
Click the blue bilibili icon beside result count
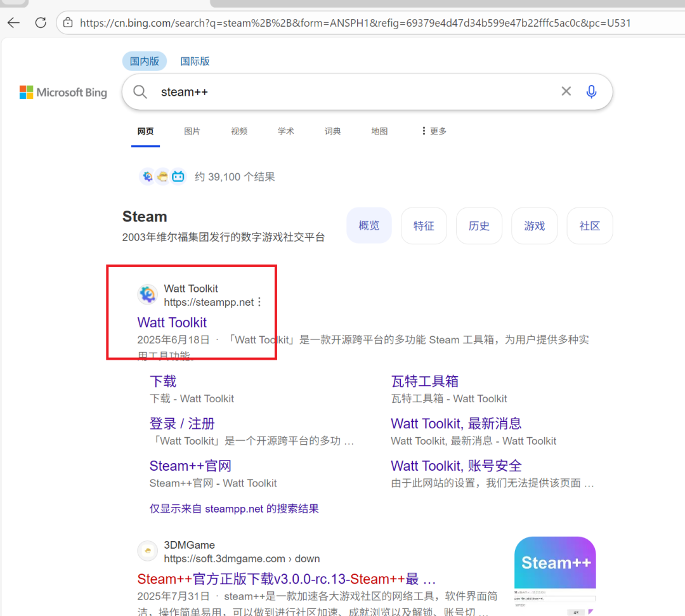click(x=178, y=176)
